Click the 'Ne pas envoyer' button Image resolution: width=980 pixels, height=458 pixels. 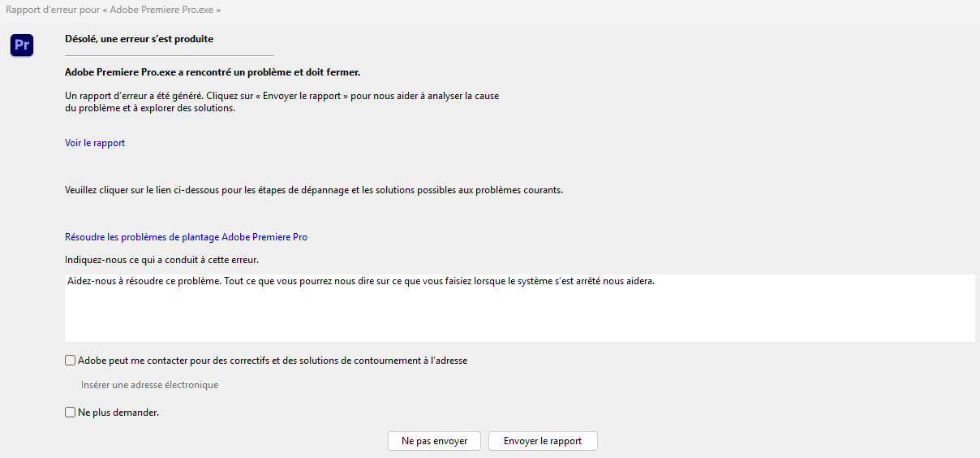(x=435, y=441)
